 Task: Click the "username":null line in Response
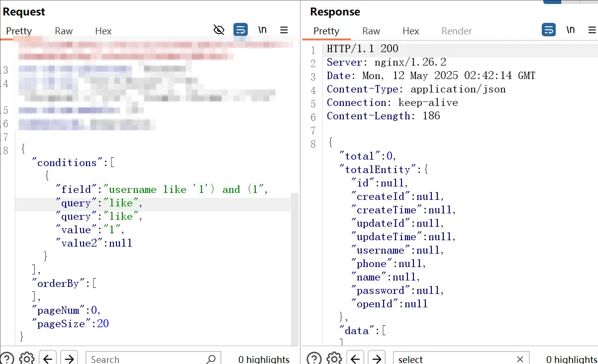(x=398, y=250)
